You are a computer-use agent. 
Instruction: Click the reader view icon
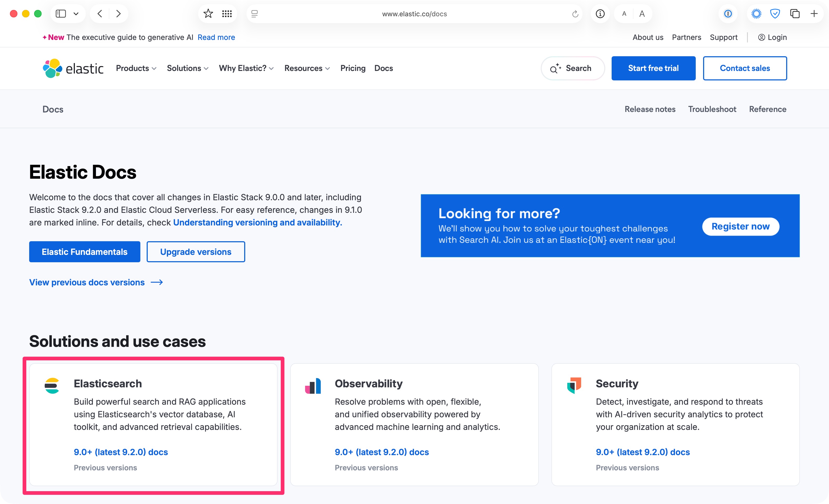255,14
